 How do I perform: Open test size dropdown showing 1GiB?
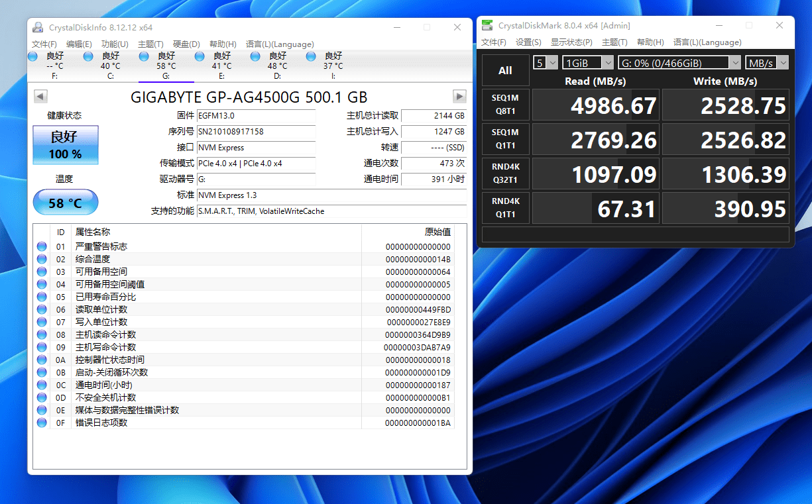coord(589,62)
